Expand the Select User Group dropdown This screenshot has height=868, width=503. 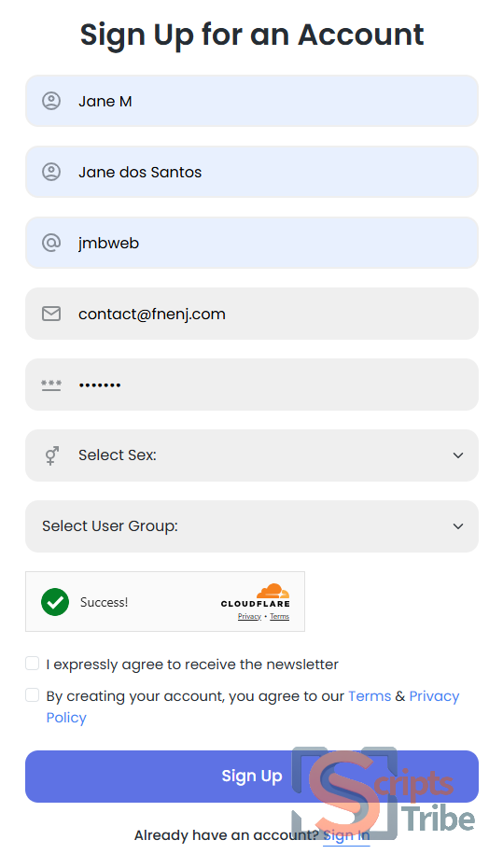(252, 526)
